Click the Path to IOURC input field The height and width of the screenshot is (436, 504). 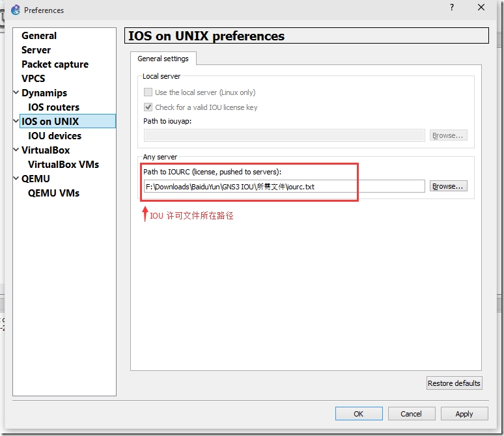(x=284, y=186)
